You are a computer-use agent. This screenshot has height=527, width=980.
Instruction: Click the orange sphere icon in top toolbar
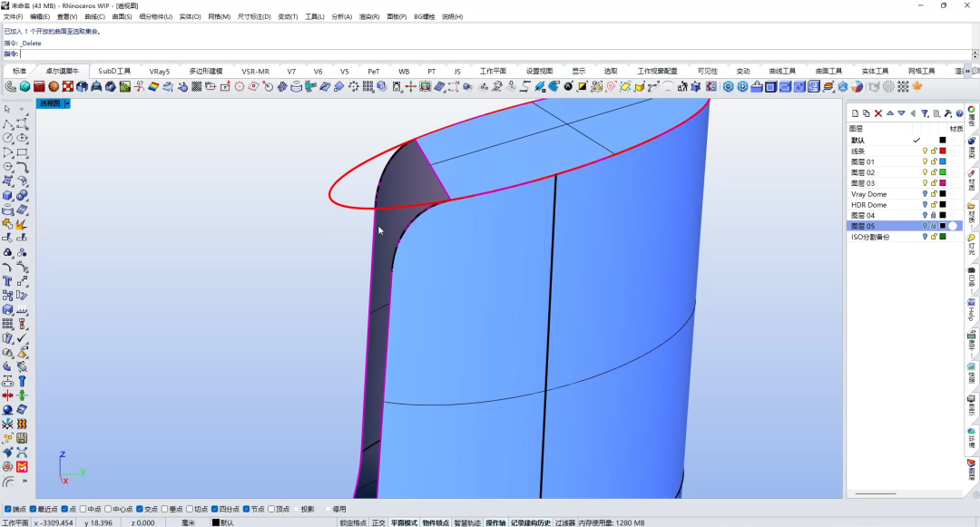click(54, 87)
